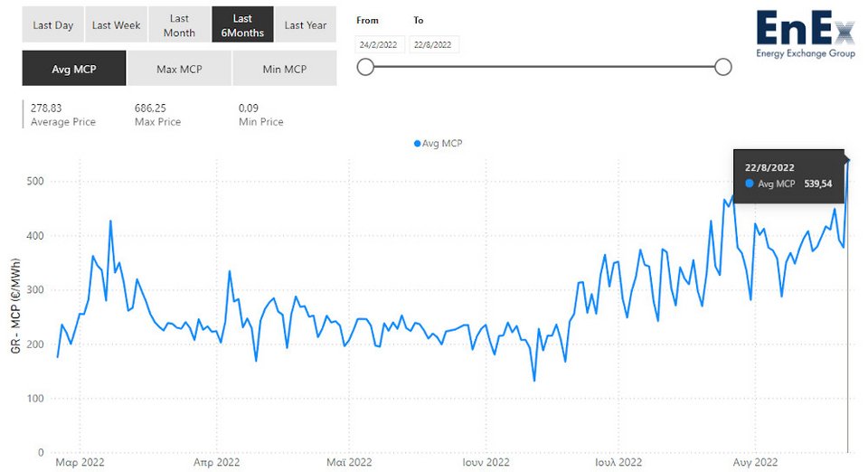Click the Ιουν 2022 axis label

point(486,461)
